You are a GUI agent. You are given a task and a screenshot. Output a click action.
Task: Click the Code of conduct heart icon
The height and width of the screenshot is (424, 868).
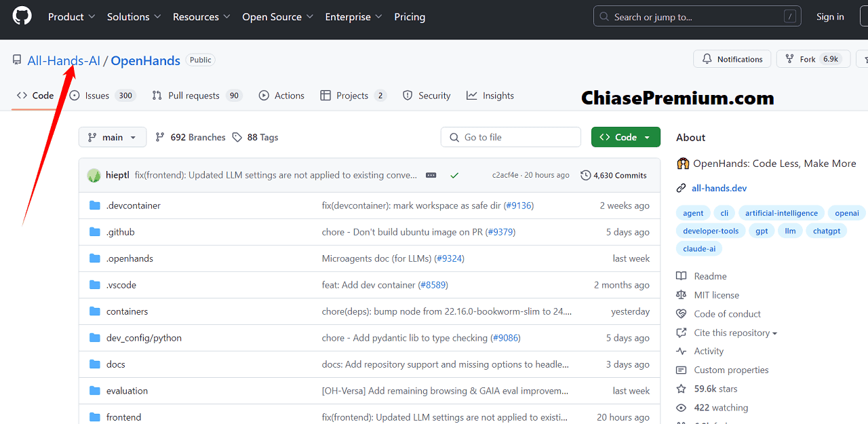pyautogui.click(x=682, y=314)
